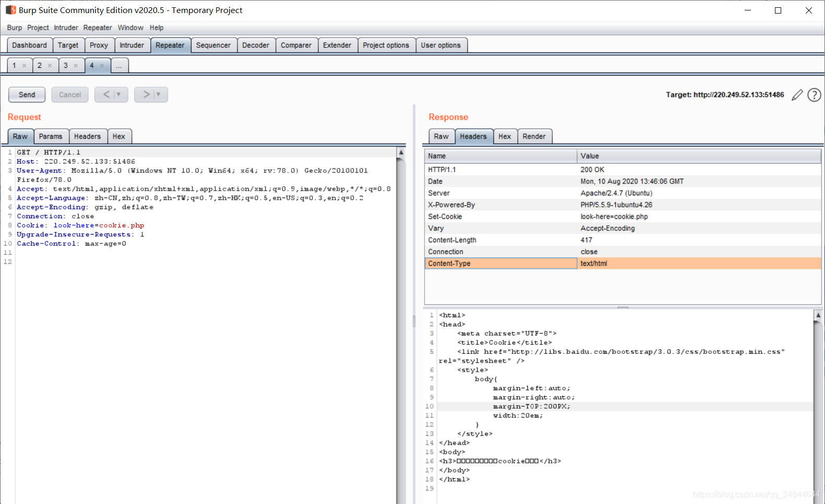Switch to the Sequencer tab
The image size is (825, 504).
(x=213, y=45)
